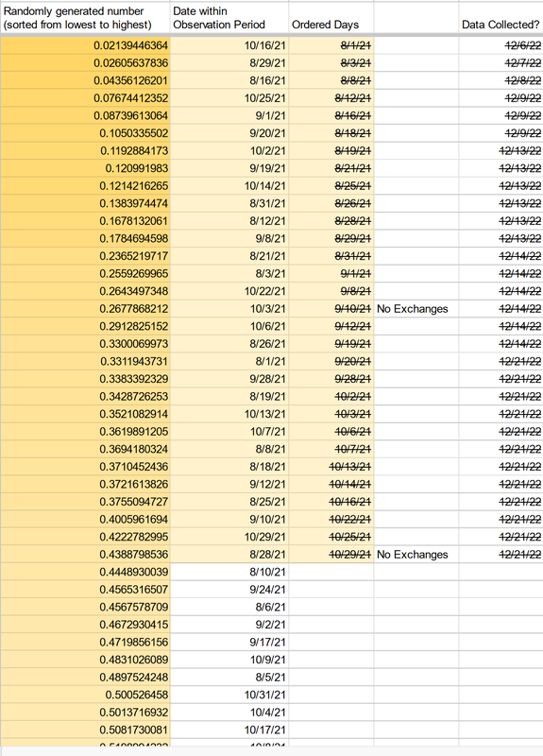Select observation date 10/22/21 beside 0.2643497348

pyautogui.click(x=229, y=291)
